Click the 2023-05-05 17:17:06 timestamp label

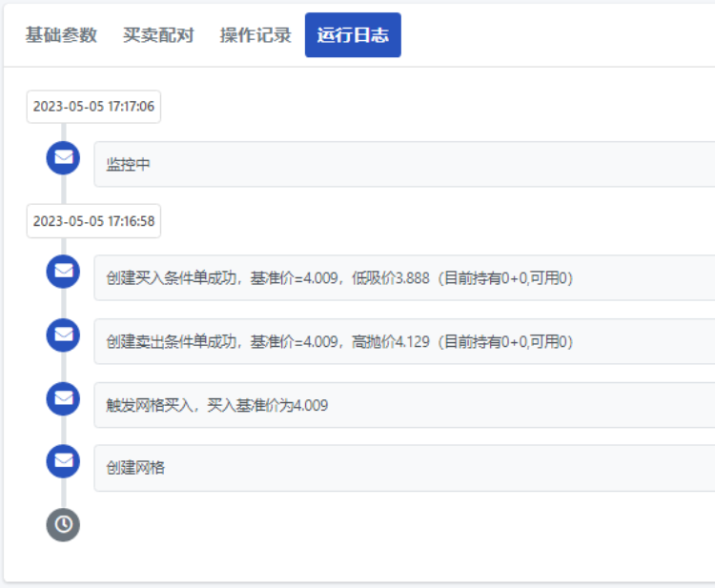point(93,107)
